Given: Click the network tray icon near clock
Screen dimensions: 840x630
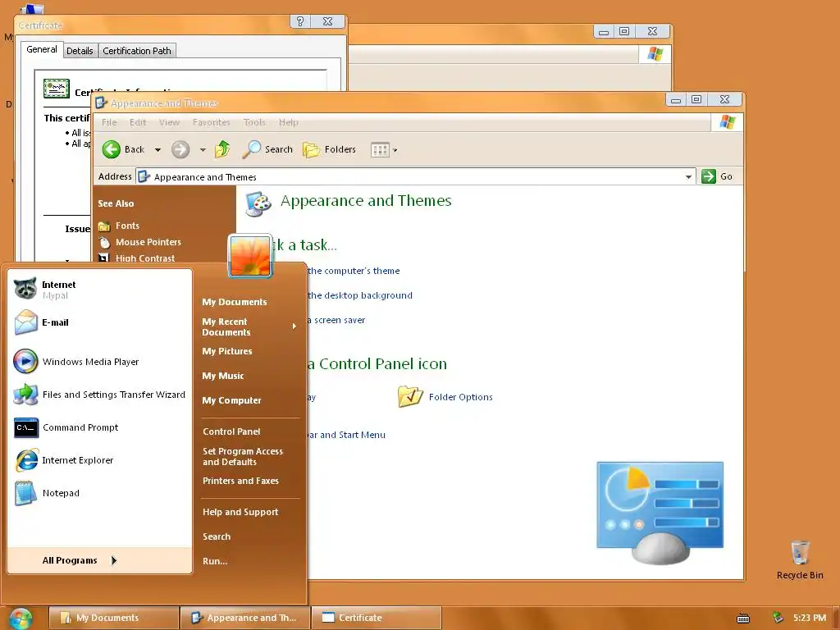Looking at the screenshot, I should tap(778, 618).
